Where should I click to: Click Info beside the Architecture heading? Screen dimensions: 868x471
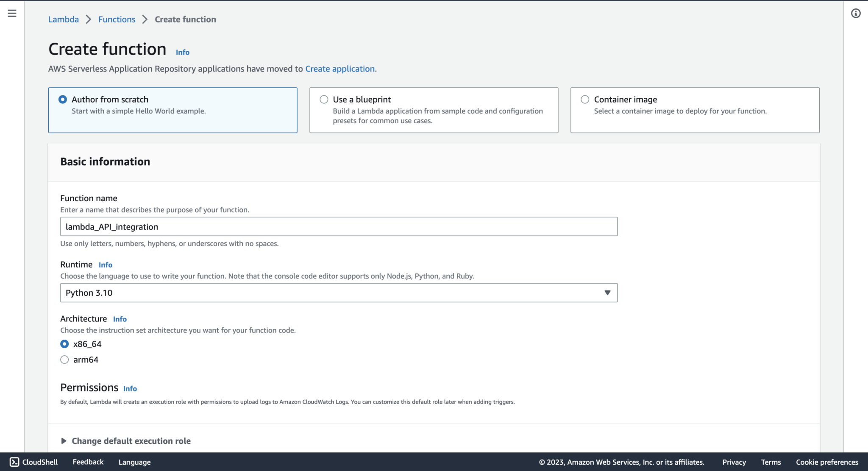pyautogui.click(x=120, y=319)
